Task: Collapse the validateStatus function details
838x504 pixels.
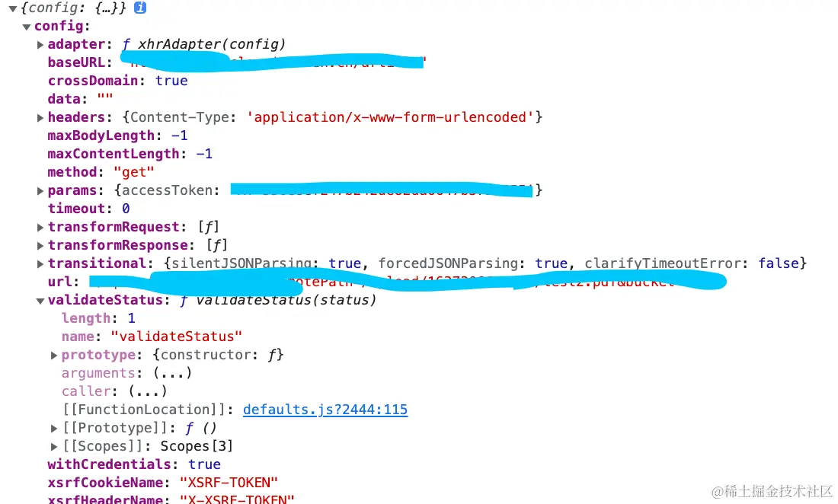Action: (40, 300)
